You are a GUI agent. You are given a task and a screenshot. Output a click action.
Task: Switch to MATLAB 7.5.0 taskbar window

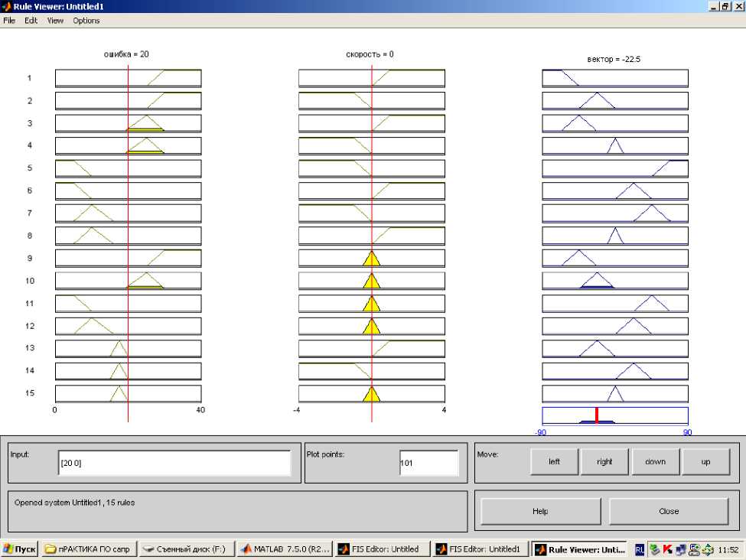tap(285, 549)
